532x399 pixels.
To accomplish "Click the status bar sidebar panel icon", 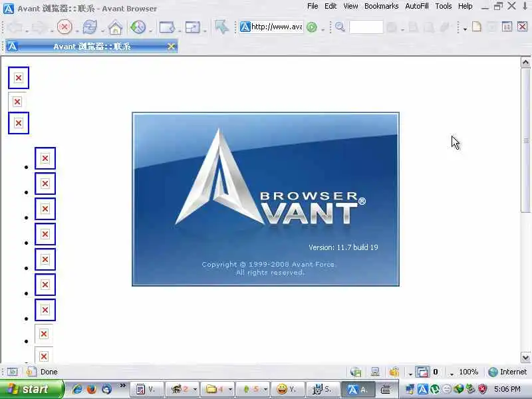I will [12, 372].
